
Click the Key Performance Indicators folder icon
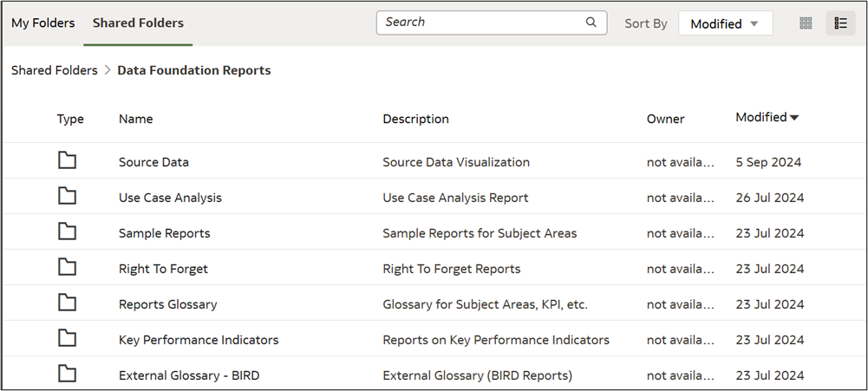tap(67, 338)
